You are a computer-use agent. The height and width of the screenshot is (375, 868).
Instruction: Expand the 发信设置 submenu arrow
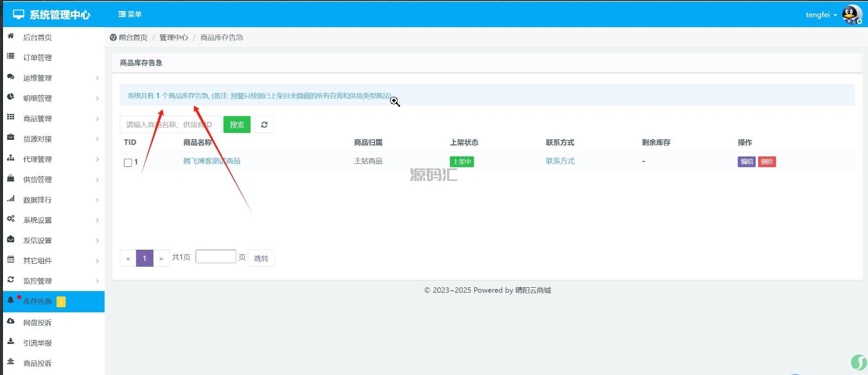[x=97, y=241]
